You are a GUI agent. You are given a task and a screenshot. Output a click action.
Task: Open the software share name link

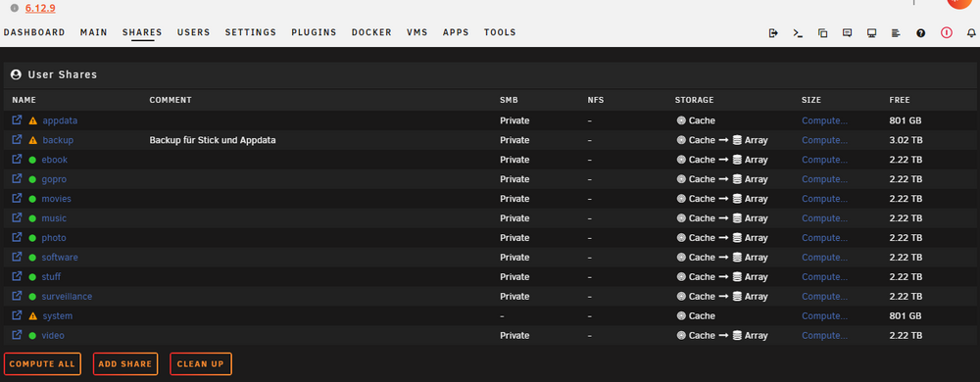click(60, 258)
